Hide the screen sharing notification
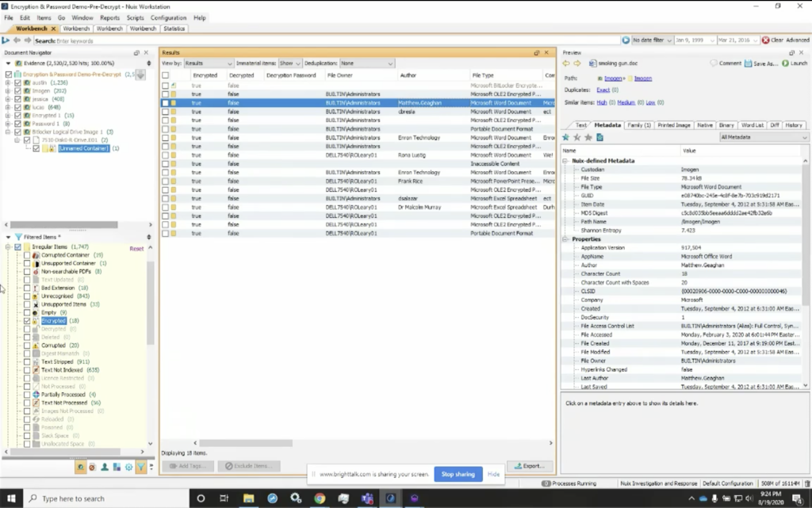812x508 pixels. (x=493, y=474)
